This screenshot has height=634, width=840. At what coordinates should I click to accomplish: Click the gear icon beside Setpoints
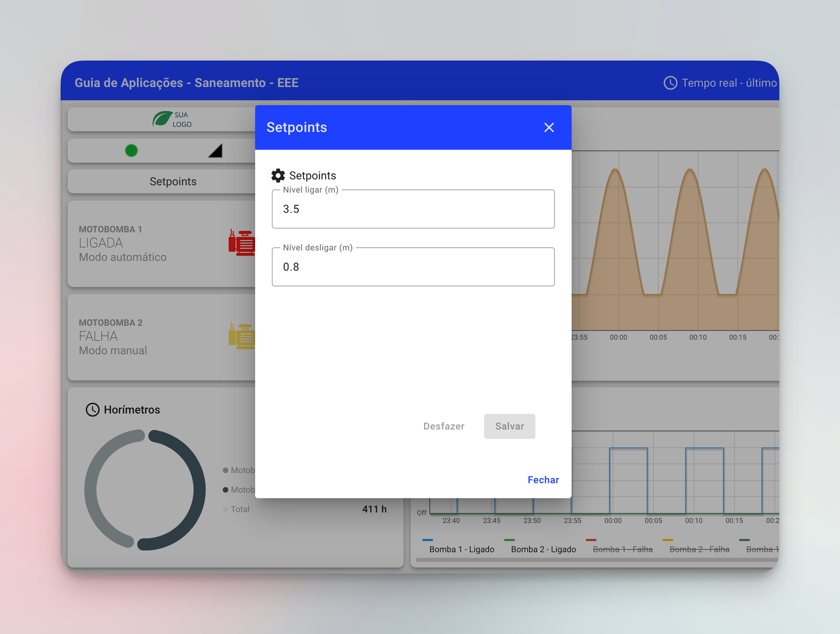pos(278,175)
